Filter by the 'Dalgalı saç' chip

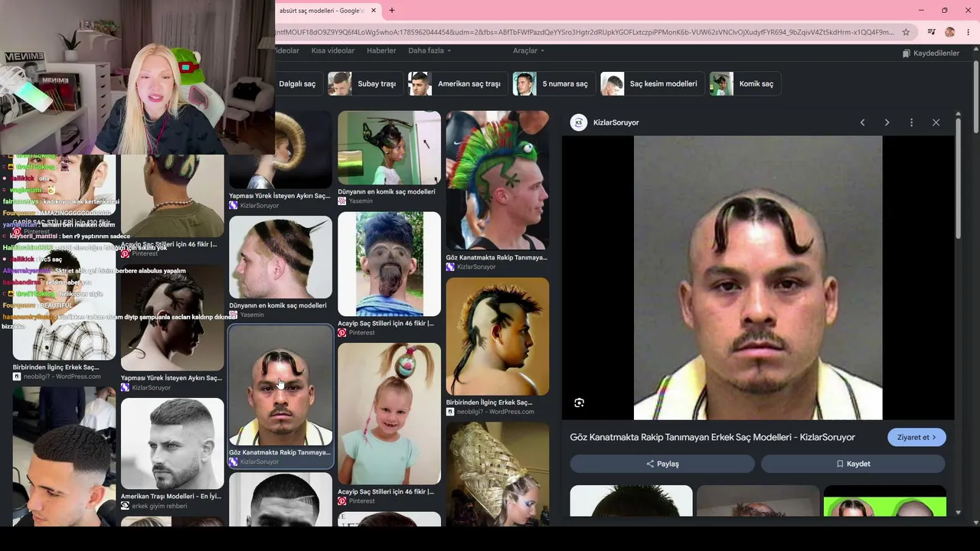[x=297, y=83]
